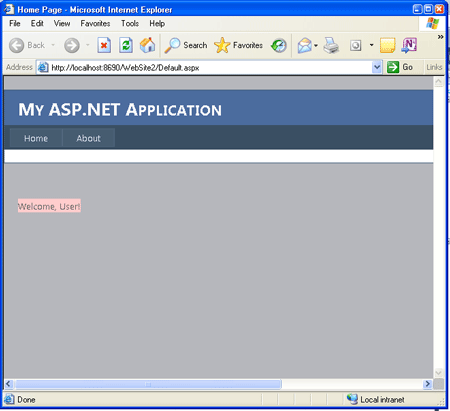Click the URL address field
The width and height of the screenshot is (450, 411).
pyautogui.click(x=209, y=68)
